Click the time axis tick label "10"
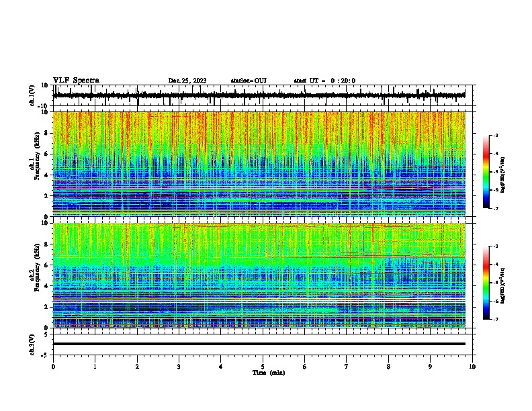532x411 pixels. click(472, 367)
